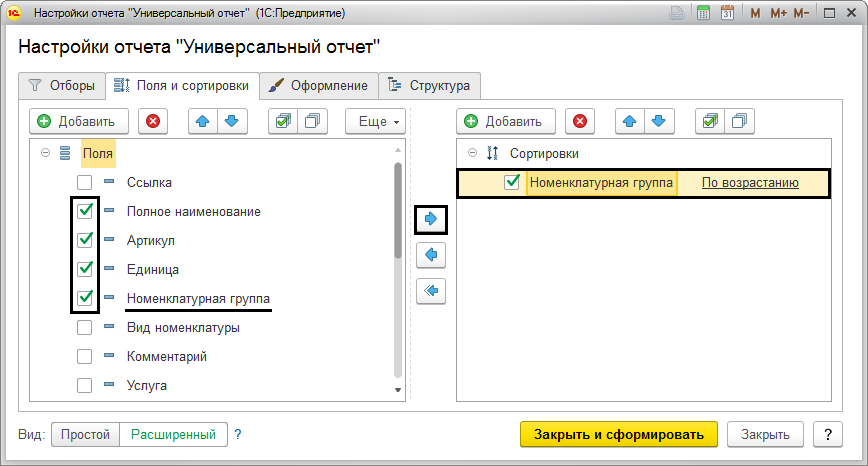This screenshot has width=868, height=466.
Task: Uncheck the Артикул field
Action: point(85,240)
